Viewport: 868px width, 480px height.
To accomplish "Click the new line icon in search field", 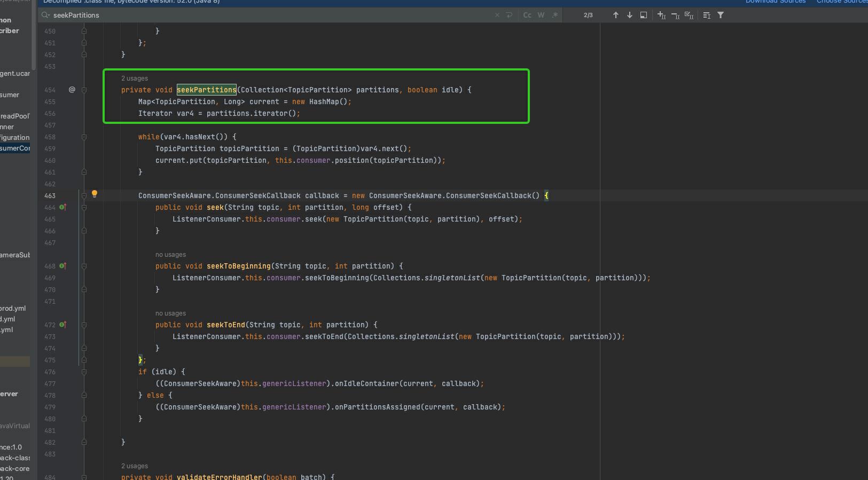I will (509, 15).
